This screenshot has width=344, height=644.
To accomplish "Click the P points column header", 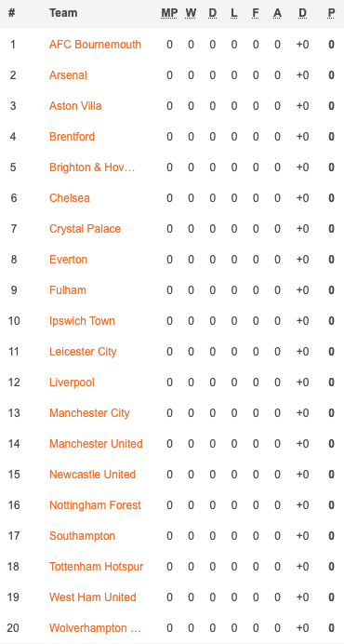I will click(x=331, y=13).
